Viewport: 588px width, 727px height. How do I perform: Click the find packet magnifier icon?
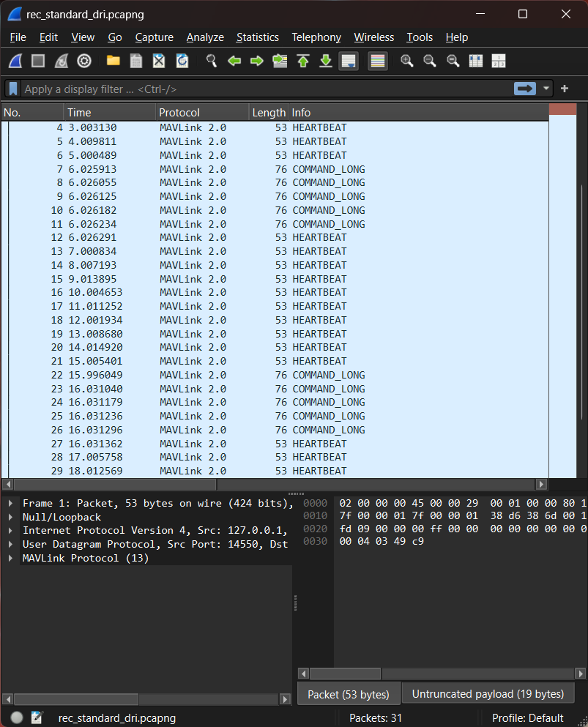click(212, 61)
